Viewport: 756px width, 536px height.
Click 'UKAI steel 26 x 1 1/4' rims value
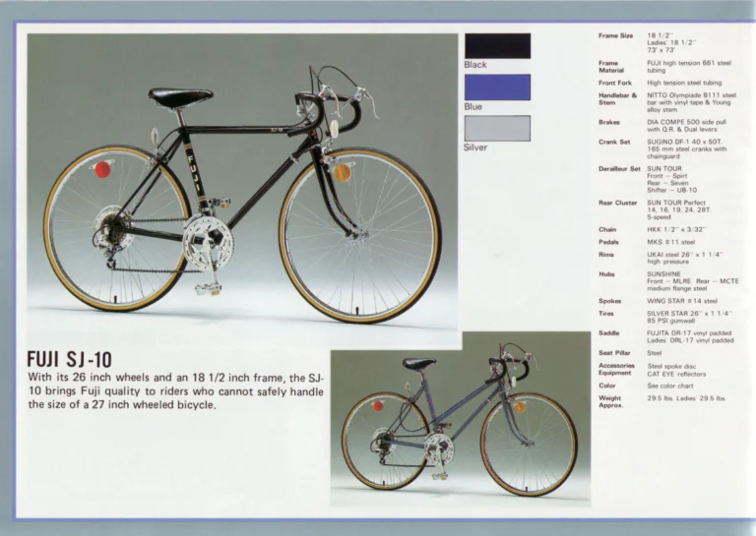click(x=685, y=258)
